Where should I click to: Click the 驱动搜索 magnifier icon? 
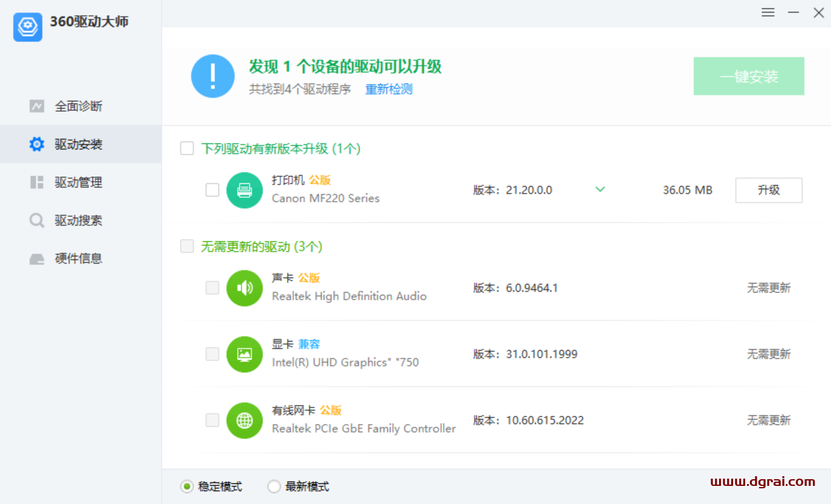pos(37,221)
